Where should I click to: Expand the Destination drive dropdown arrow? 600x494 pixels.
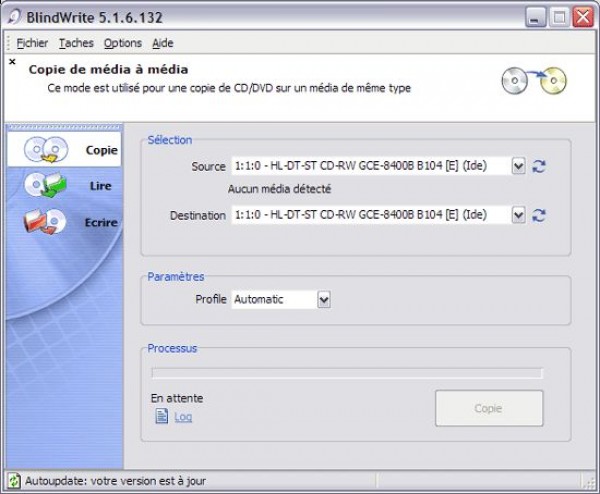[x=518, y=215]
